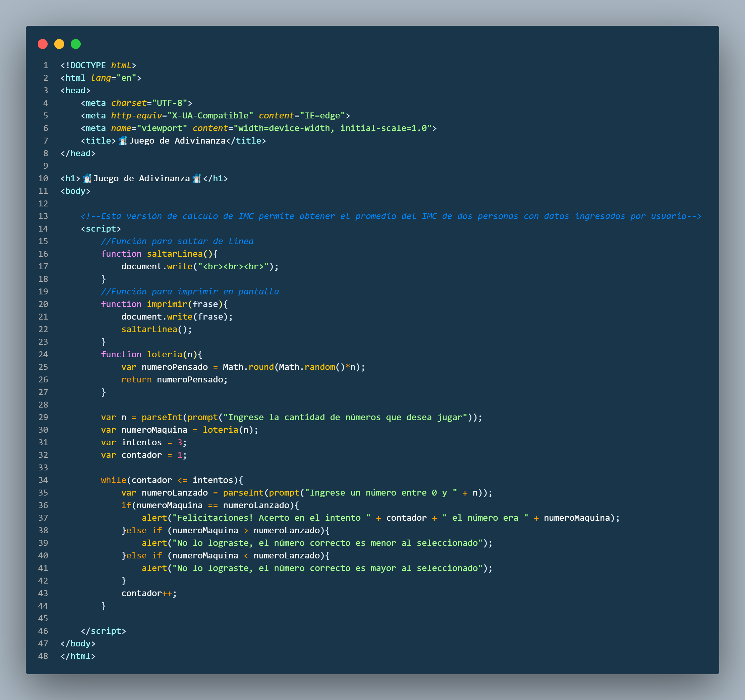Click the "Juego de Adivinanza" title text
Viewport: 745px width, 700px height.
pos(177,141)
